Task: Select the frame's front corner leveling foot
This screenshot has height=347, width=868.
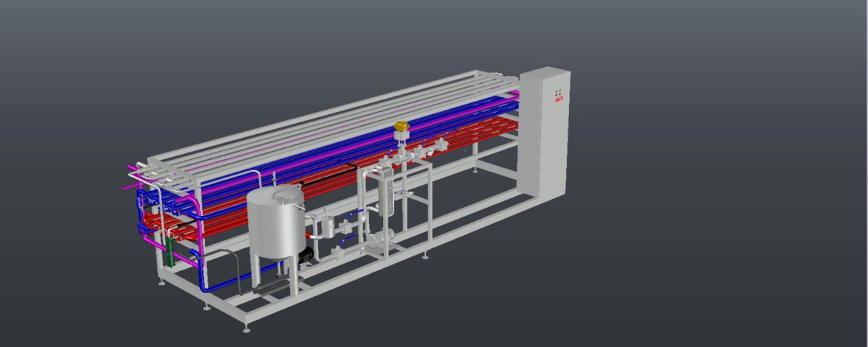Action: point(246,329)
